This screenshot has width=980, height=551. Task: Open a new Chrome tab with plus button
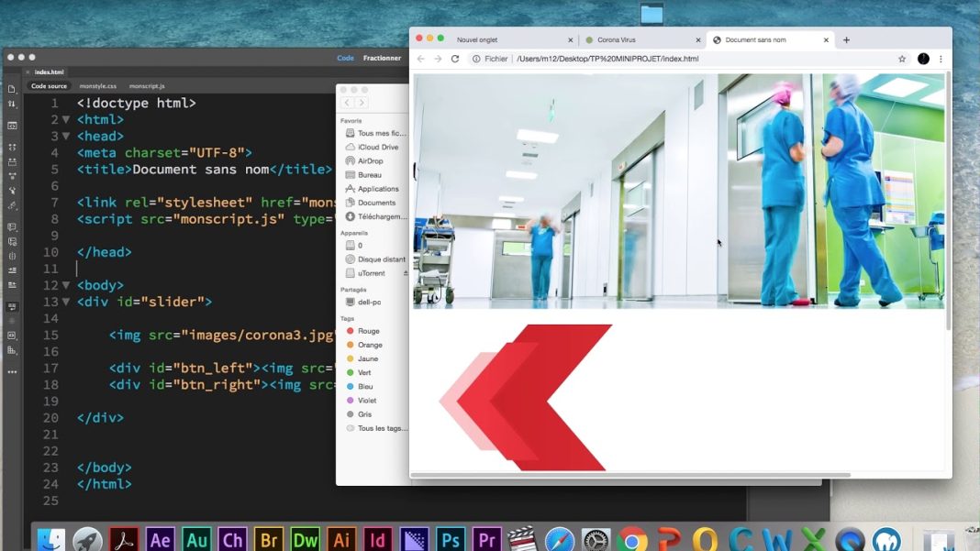846,40
